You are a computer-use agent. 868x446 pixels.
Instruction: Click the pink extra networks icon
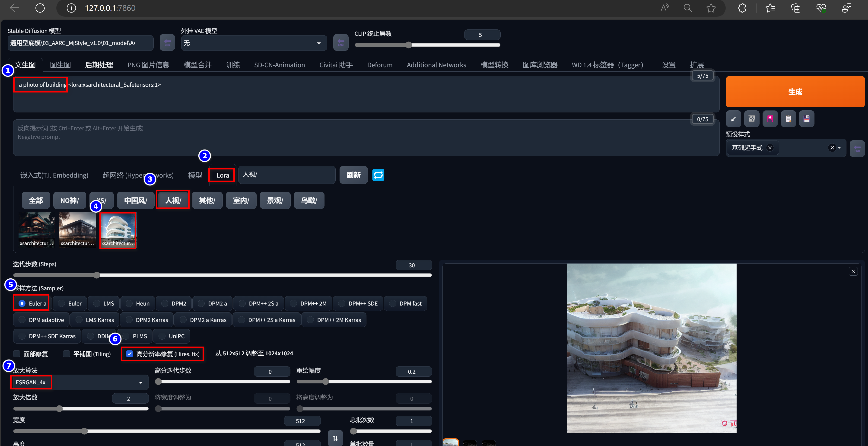[x=770, y=119]
